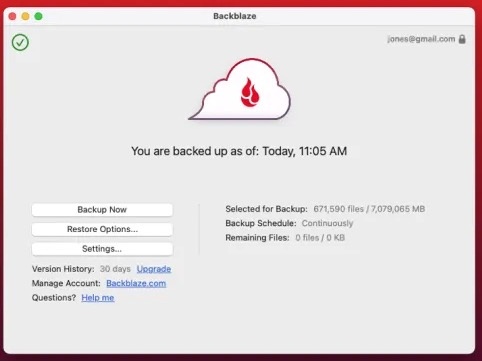
Task: Click the Remaining Files label
Action: point(257,238)
